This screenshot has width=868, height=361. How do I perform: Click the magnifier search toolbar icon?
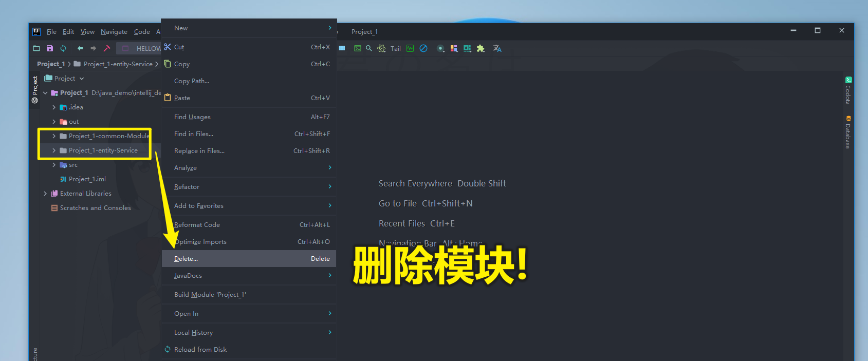pyautogui.click(x=369, y=48)
